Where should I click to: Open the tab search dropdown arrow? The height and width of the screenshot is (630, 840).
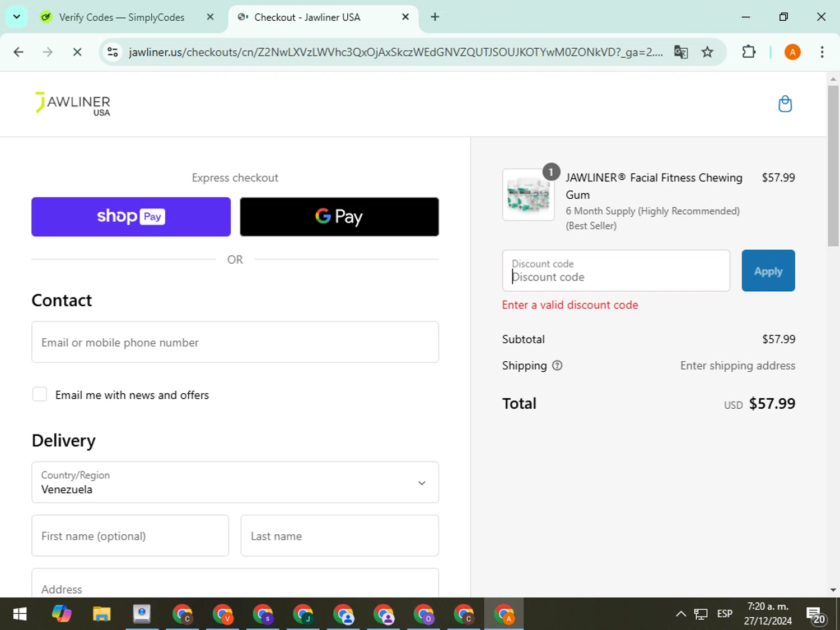tap(17, 17)
